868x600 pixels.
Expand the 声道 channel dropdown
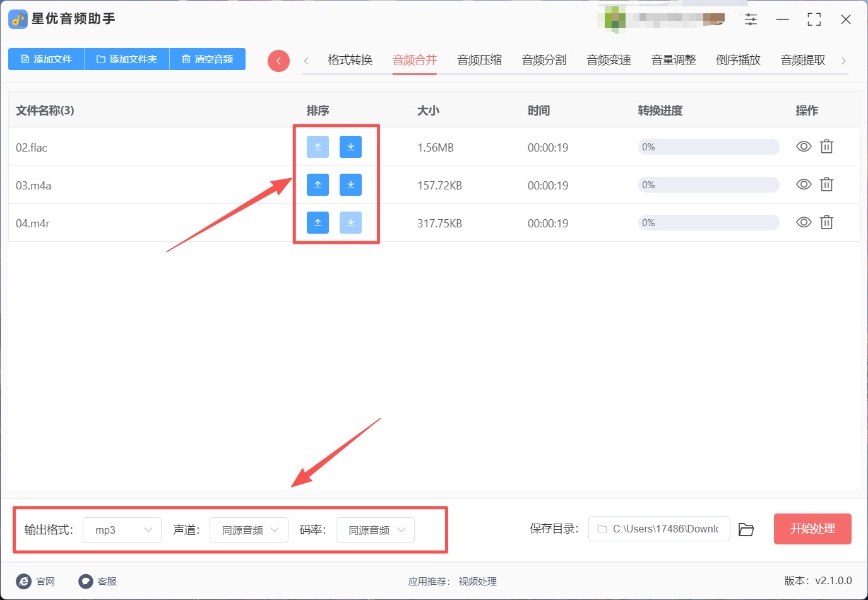click(249, 530)
